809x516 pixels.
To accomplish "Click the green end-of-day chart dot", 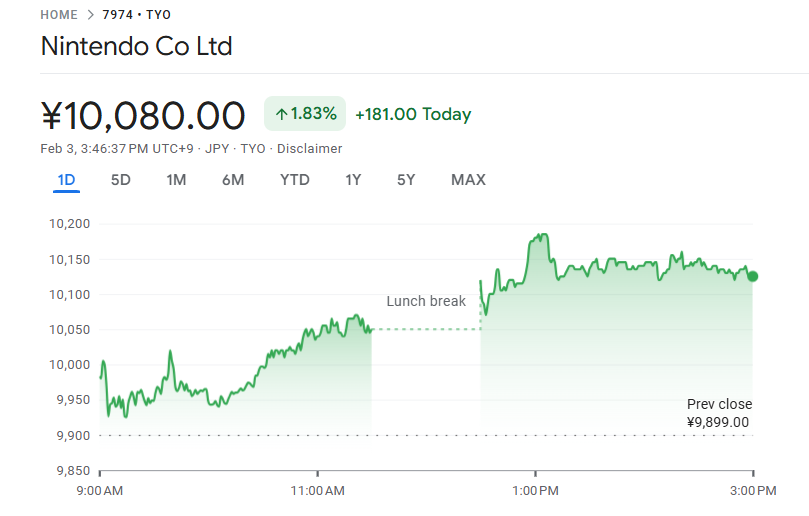I will click(x=752, y=276).
